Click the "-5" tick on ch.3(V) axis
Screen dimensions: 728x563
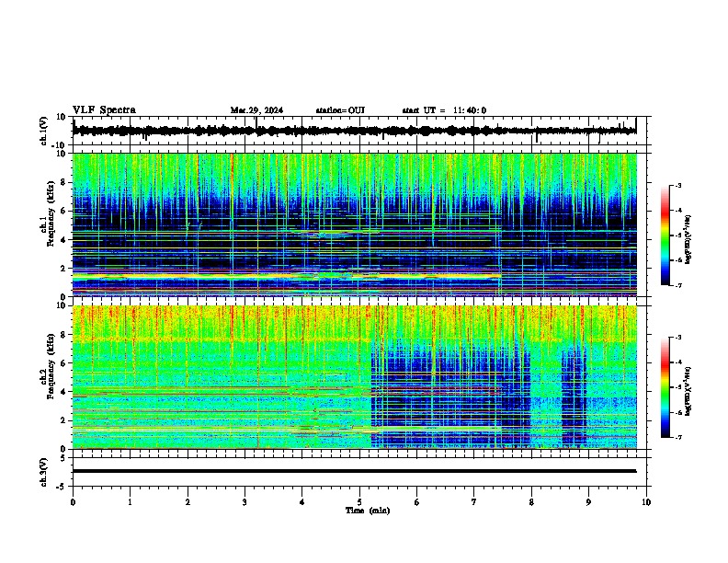(x=62, y=487)
